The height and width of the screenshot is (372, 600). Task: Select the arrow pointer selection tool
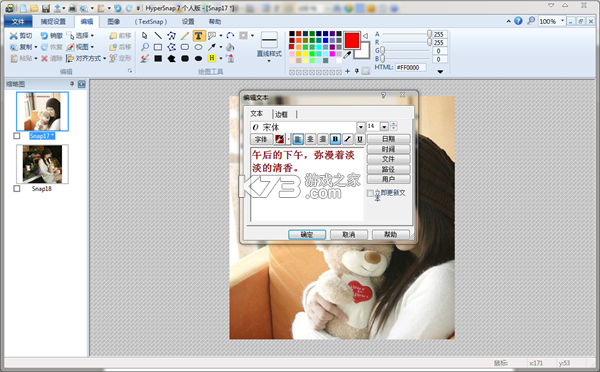(x=144, y=36)
